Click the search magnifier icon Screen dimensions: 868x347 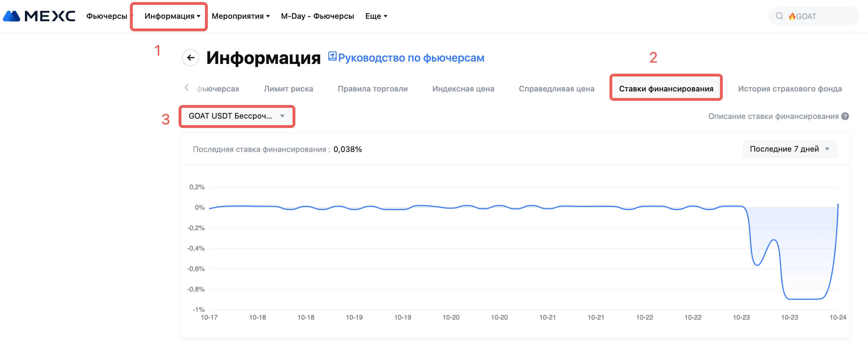[x=779, y=16]
